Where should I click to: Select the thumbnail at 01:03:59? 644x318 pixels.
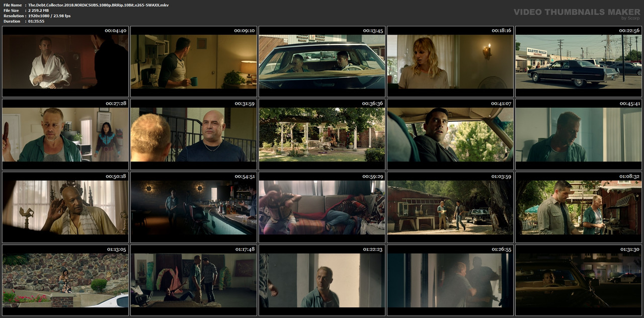pyautogui.click(x=450, y=207)
